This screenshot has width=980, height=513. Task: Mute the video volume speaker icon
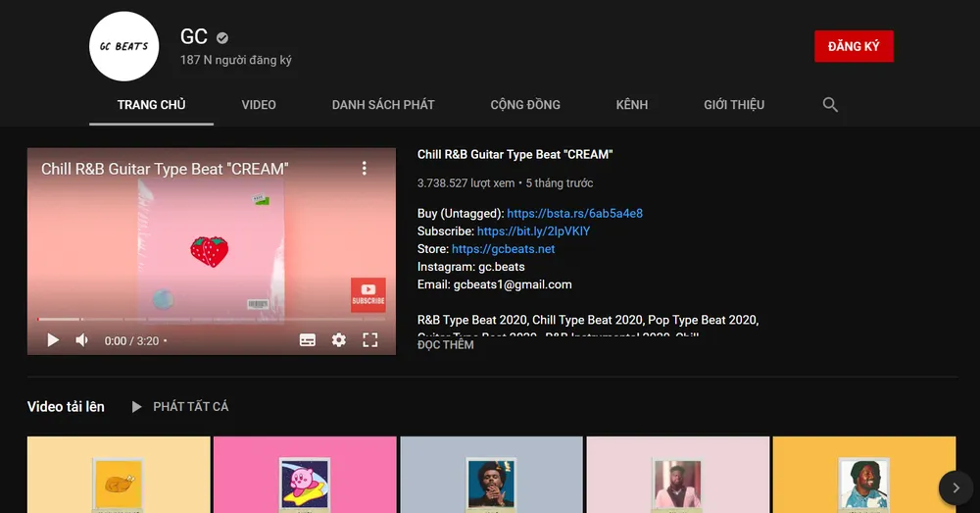click(82, 340)
